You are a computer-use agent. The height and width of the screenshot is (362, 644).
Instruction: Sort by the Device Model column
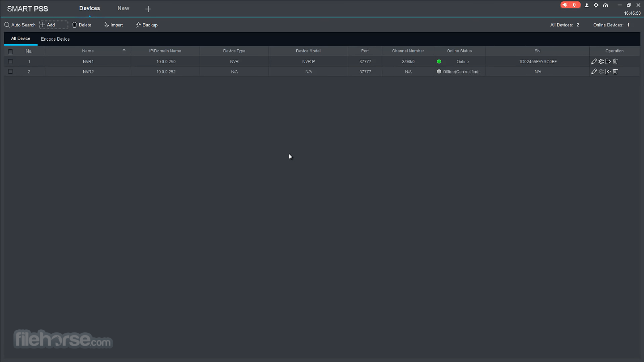(308, 51)
